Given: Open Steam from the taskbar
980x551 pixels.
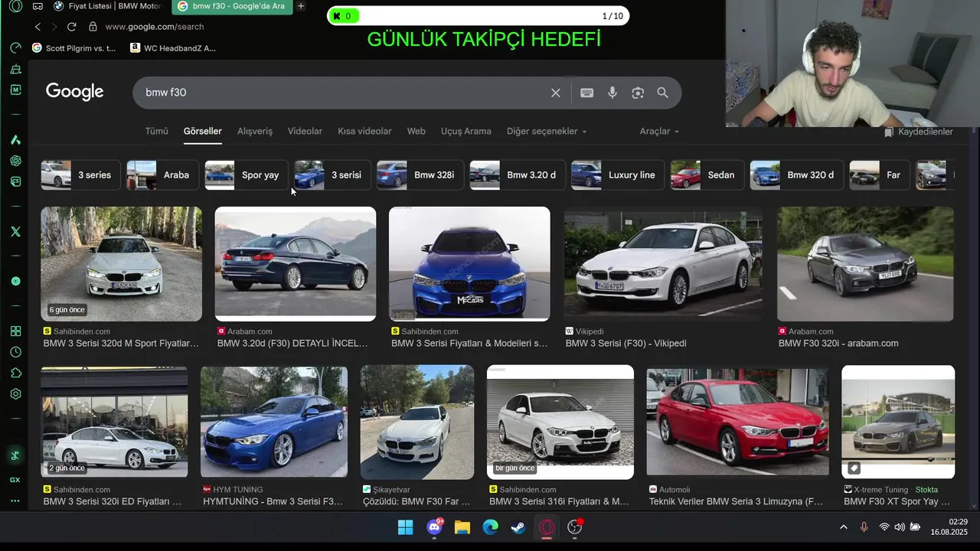Looking at the screenshot, I should pos(518,527).
